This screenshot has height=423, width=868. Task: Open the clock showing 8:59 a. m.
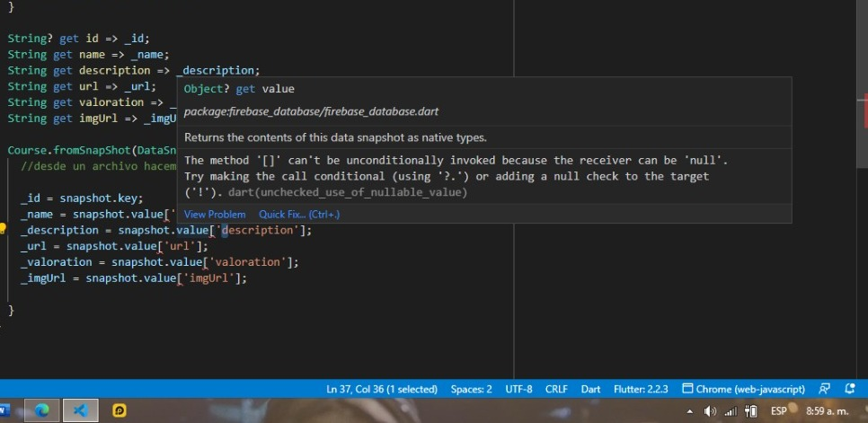coord(827,411)
